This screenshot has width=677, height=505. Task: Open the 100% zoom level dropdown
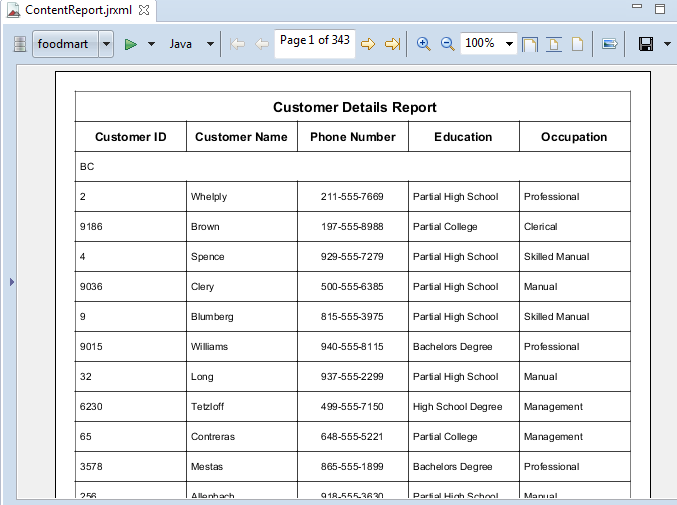coord(509,44)
